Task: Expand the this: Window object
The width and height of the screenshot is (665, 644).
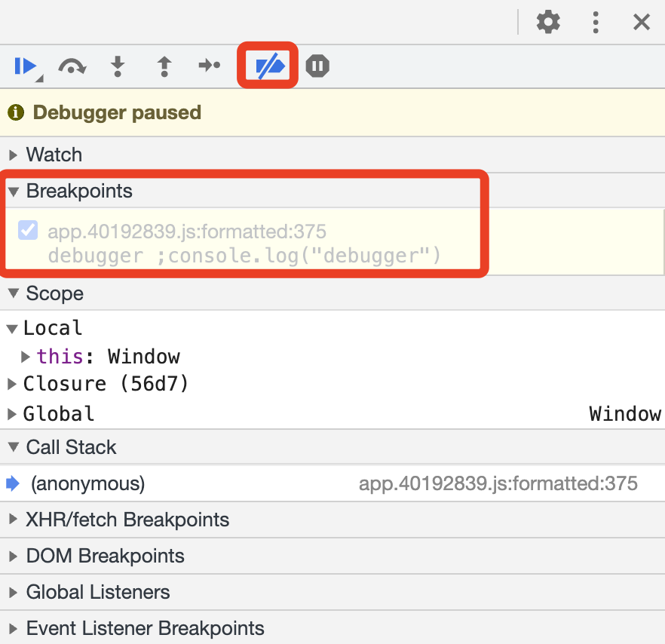Action: coord(26,357)
